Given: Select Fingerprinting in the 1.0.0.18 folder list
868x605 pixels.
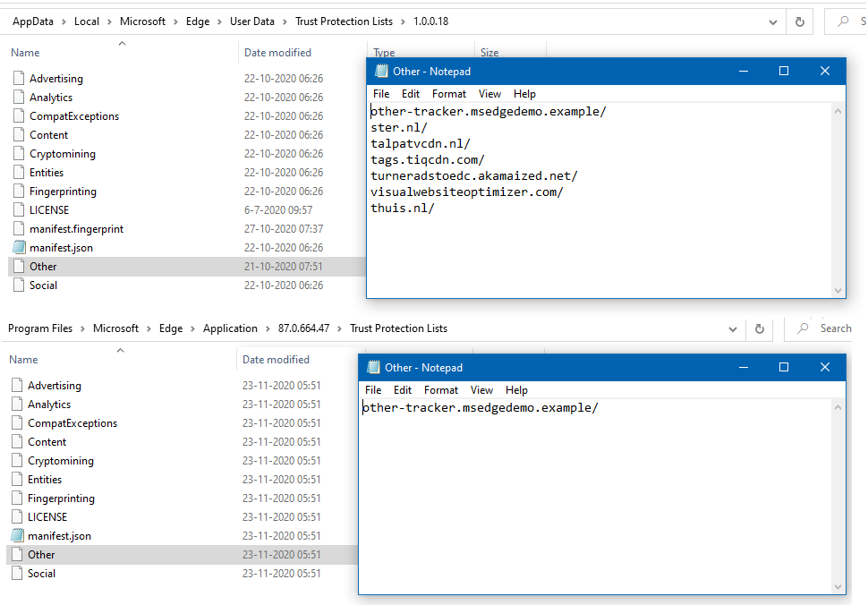Looking at the screenshot, I should (x=64, y=191).
